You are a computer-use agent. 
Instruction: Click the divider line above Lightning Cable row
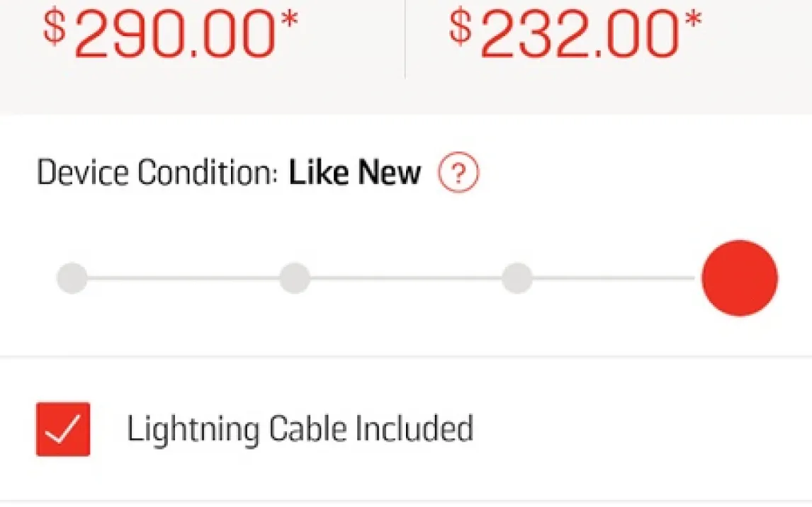406,356
